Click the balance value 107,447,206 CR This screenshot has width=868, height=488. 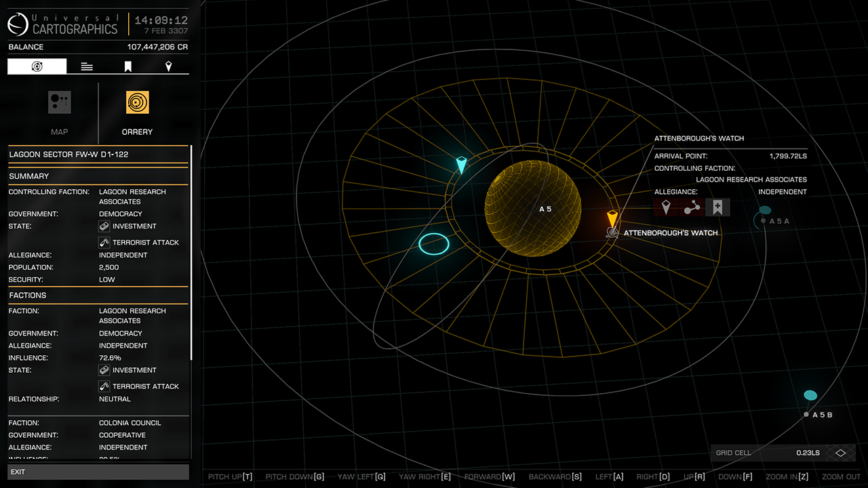tap(157, 47)
